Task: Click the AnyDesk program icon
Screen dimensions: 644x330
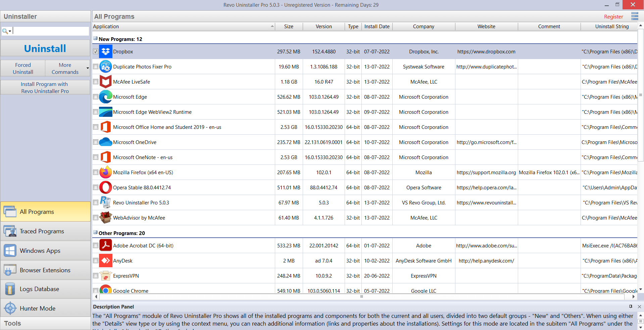Action: pyautogui.click(x=106, y=261)
